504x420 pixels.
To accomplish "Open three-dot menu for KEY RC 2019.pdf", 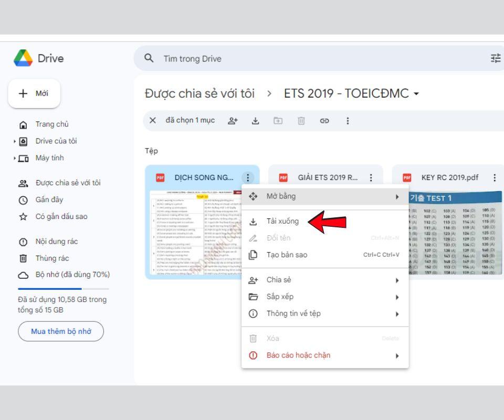I will click(494, 178).
